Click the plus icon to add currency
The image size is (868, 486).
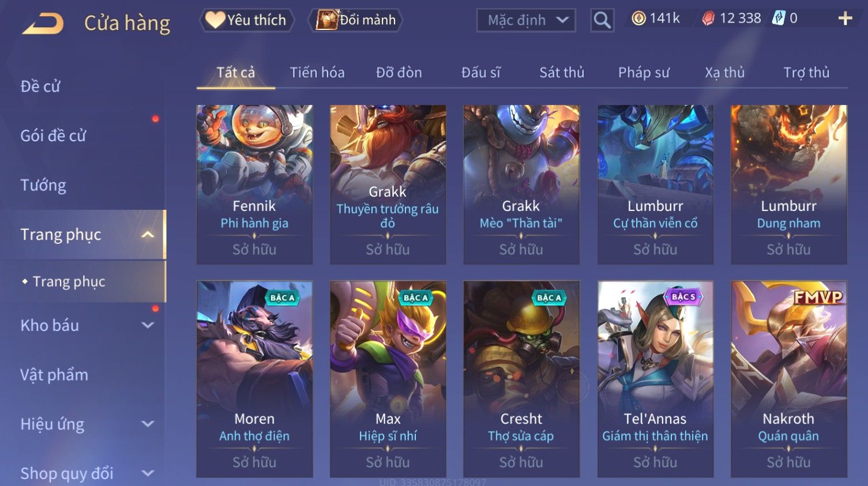[845, 19]
